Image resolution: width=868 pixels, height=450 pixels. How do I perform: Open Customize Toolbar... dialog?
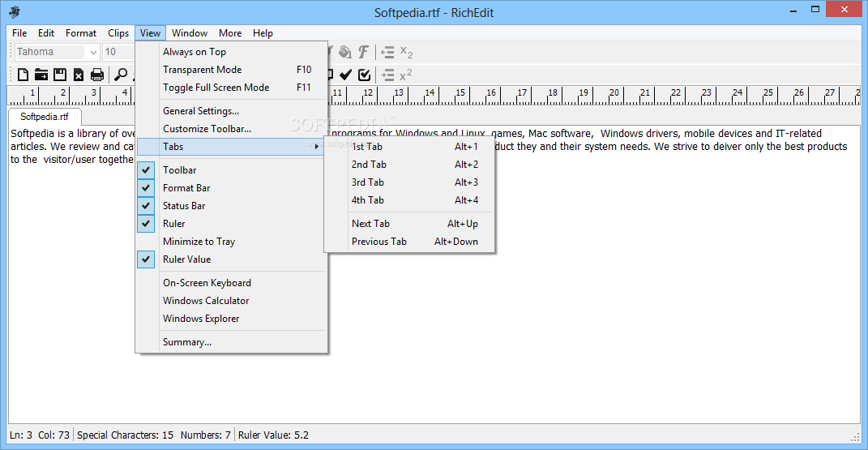click(232, 128)
